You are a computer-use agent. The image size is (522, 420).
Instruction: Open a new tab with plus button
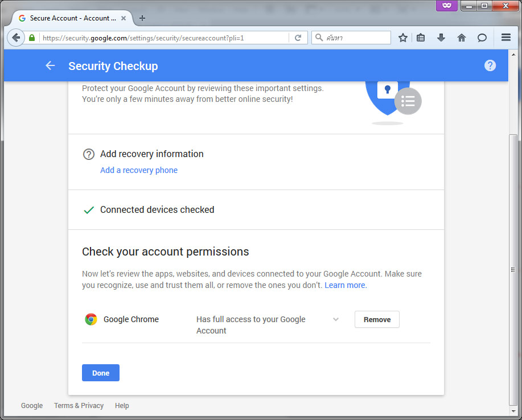point(142,18)
